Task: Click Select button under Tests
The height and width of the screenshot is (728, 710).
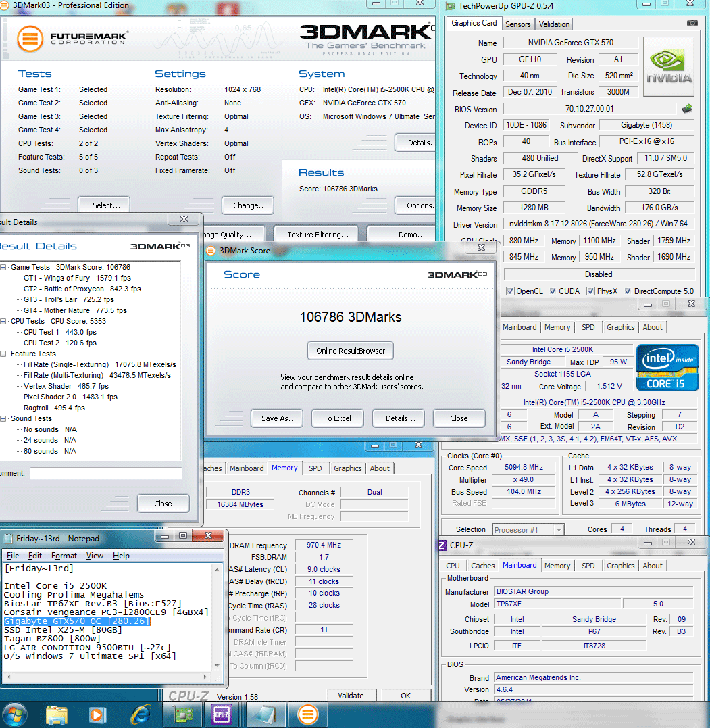Action: (104, 205)
